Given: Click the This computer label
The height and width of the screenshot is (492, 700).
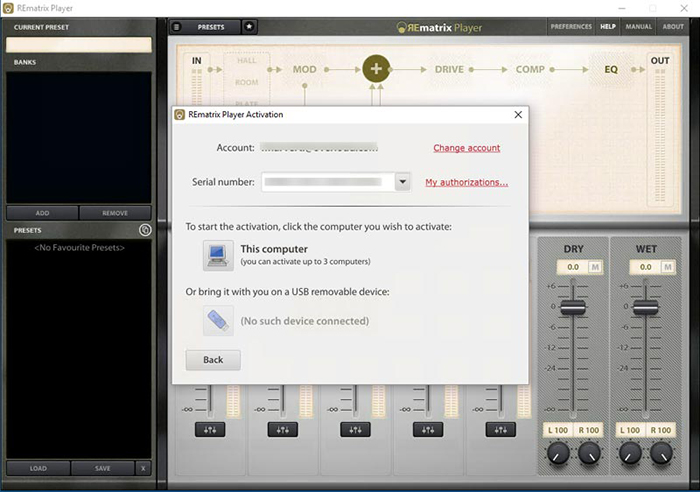Looking at the screenshot, I should (x=274, y=249).
